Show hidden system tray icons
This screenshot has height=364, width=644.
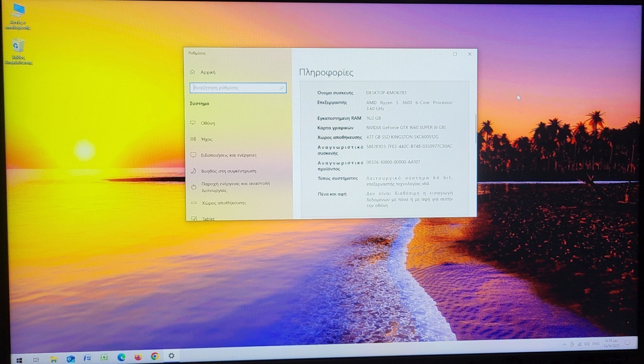[x=564, y=344]
